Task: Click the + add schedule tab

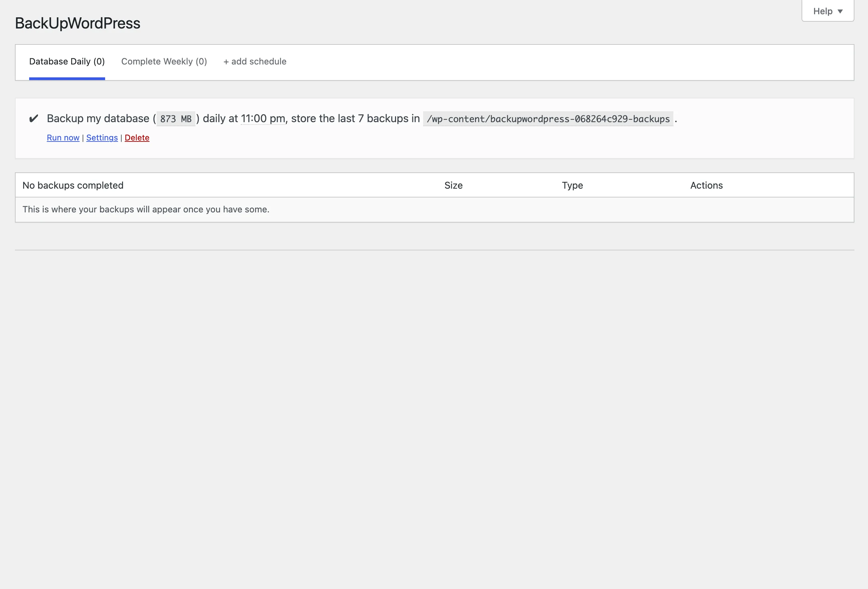Action: (x=255, y=62)
